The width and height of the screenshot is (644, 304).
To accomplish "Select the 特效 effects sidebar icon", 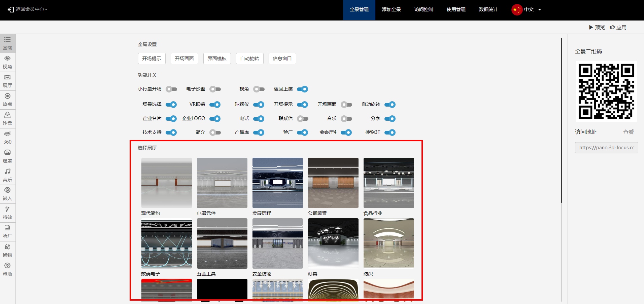I will tap(7, 213).
